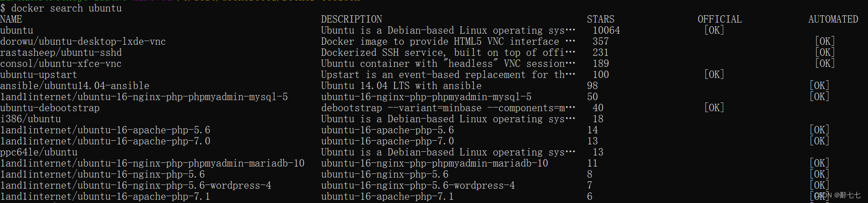
Task: Select consol/ubuntu-xfce-vnc image name
Action: point(61,64)
